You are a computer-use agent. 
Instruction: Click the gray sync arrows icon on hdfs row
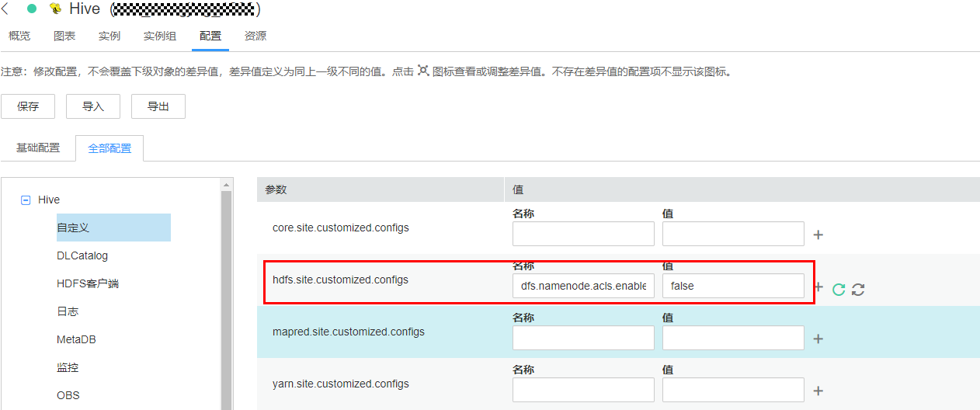(x=858, y=290)
